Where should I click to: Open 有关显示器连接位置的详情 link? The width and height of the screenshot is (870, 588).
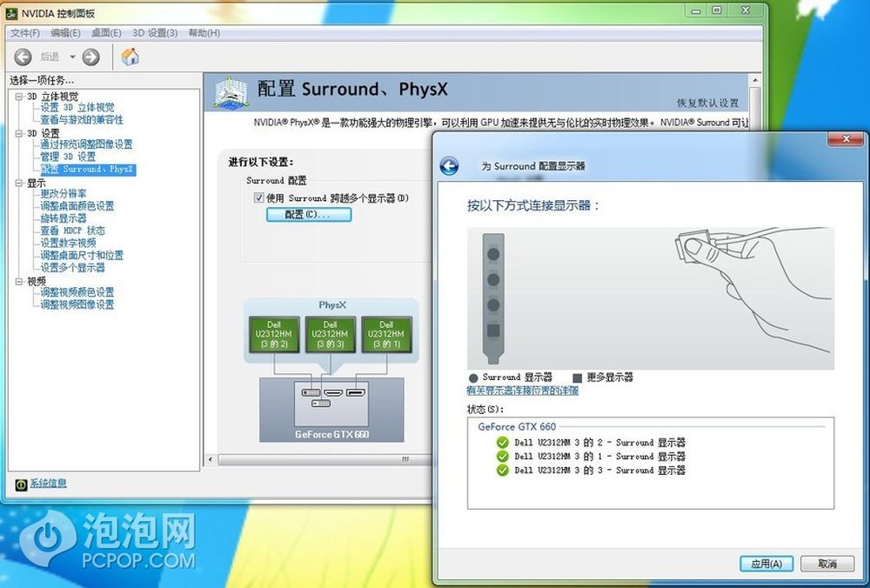click(523, 391)
